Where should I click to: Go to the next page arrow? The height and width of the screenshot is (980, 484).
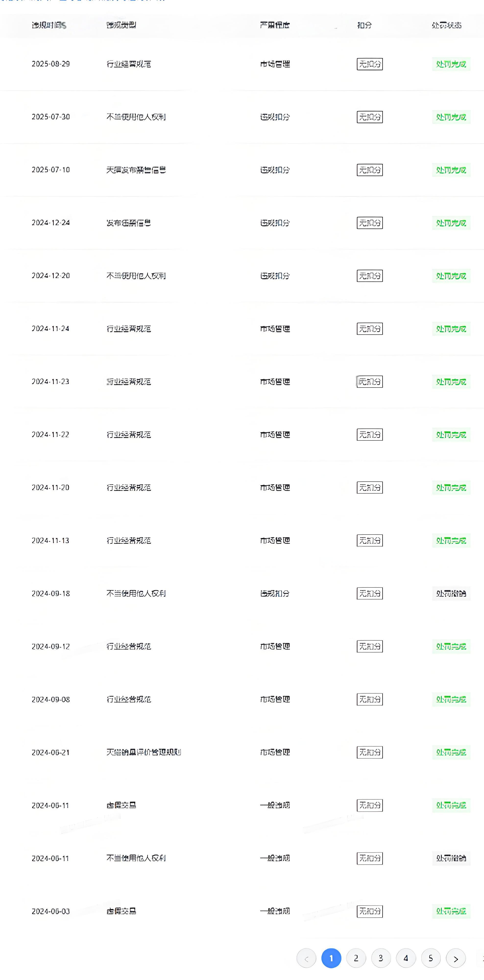point(456,958)
